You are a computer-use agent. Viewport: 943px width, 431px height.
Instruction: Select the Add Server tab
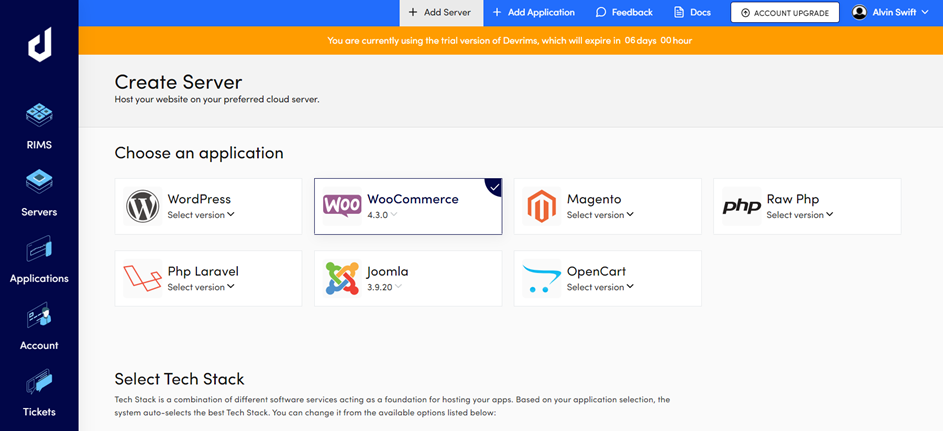click(441, 13)
